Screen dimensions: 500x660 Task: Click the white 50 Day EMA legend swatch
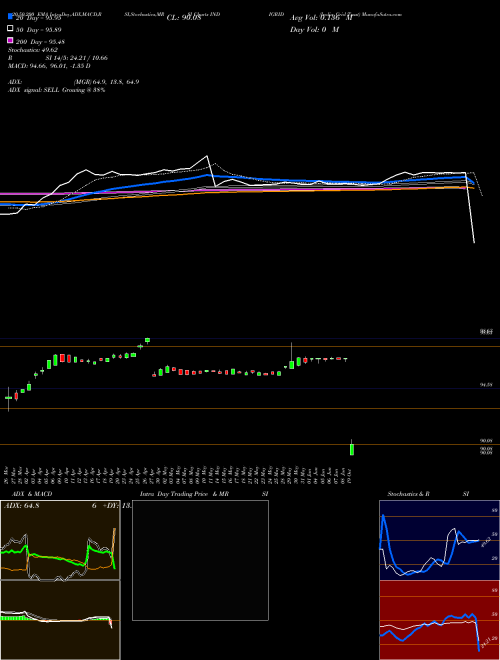[x=10, y=29]
